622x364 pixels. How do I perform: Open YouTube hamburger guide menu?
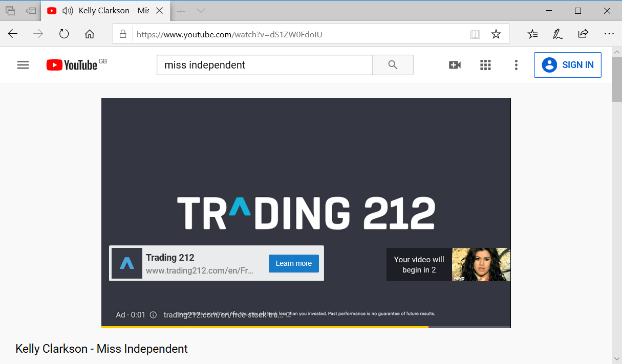[x=23, y=65]
